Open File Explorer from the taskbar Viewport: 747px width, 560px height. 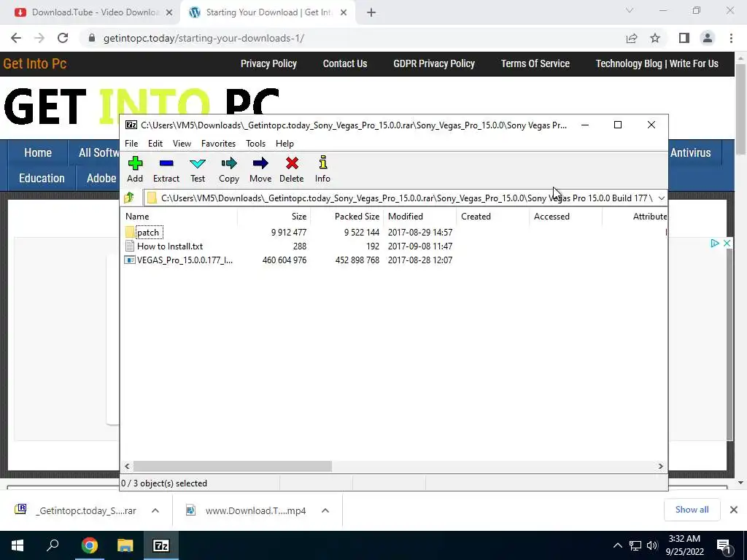125,545
